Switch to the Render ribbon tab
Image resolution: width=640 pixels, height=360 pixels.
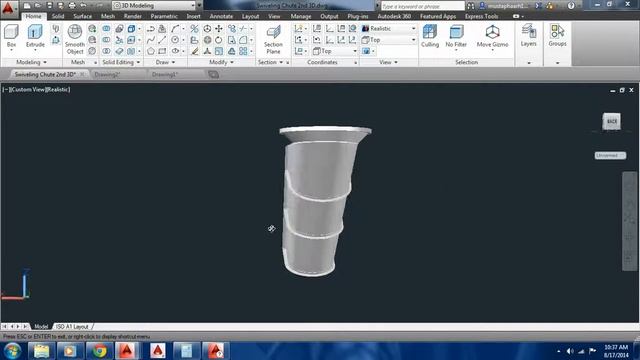tap(133, 16)
